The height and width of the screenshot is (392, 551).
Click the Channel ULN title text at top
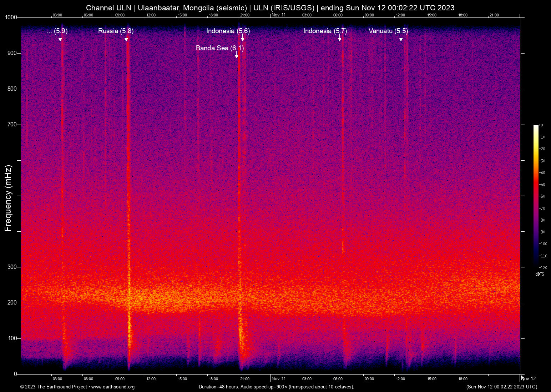coord(270,8)
